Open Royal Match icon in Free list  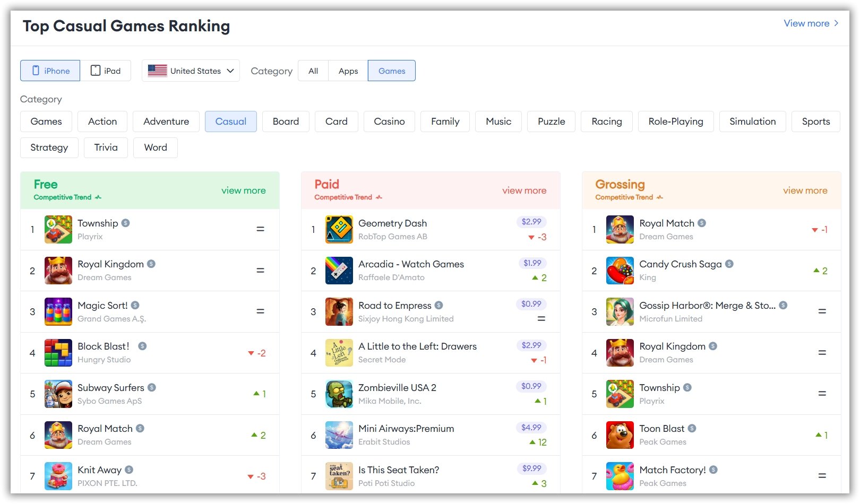pos(58,435)
